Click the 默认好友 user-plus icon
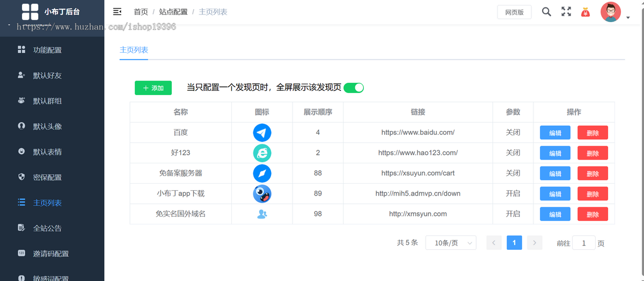The image size is (644, 281). tap(21, 75)
